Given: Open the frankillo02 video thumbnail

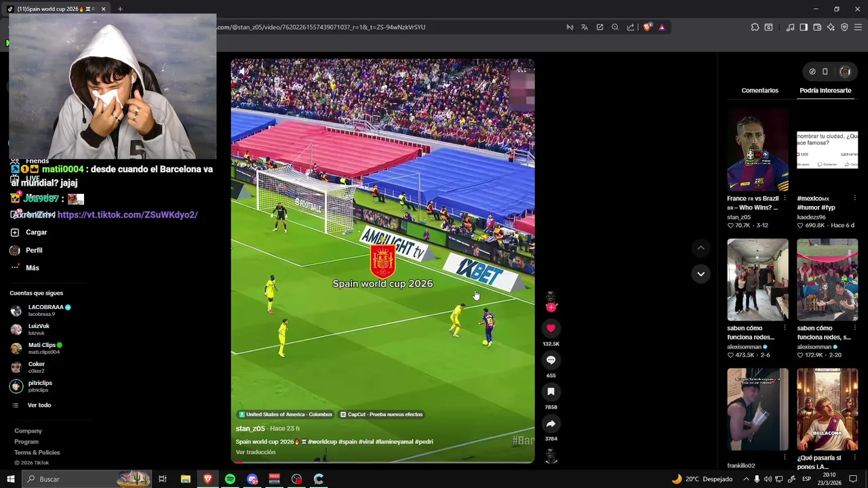Looking at the screenshot, I should point(757,409).
